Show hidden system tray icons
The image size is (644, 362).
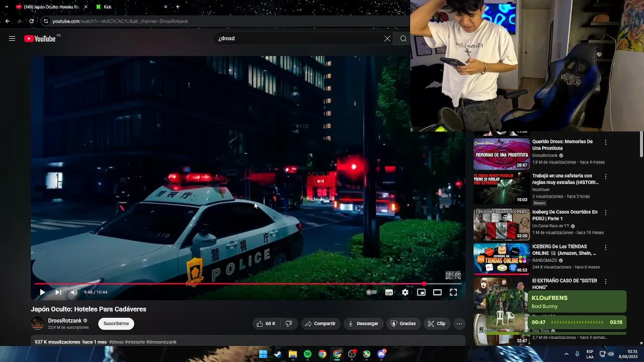[567, 354]
